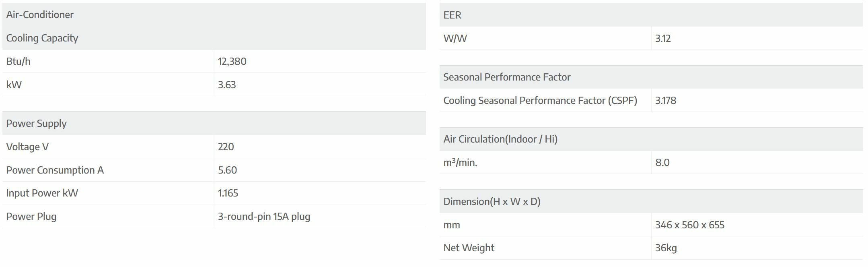
Task: Click the Seasonal Performance Factor header
Action: 507,77
